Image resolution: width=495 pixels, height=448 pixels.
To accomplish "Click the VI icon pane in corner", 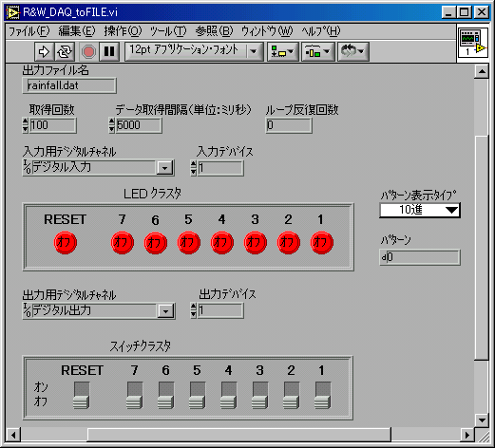I will pos(472,43).
